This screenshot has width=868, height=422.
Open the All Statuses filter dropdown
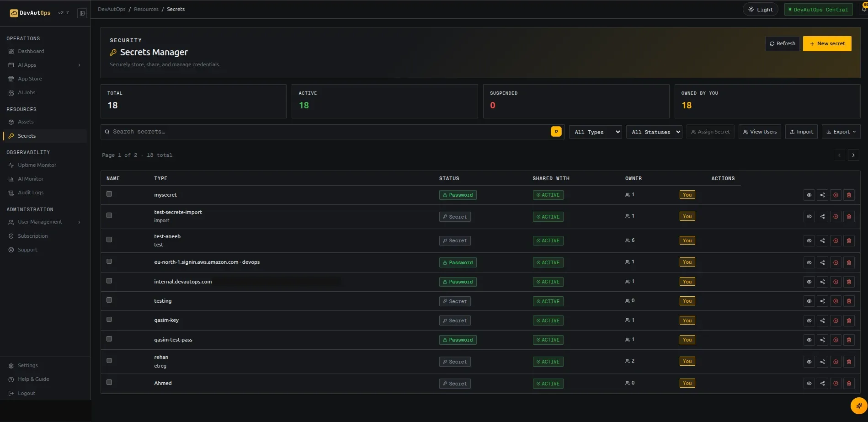point(654,132)
